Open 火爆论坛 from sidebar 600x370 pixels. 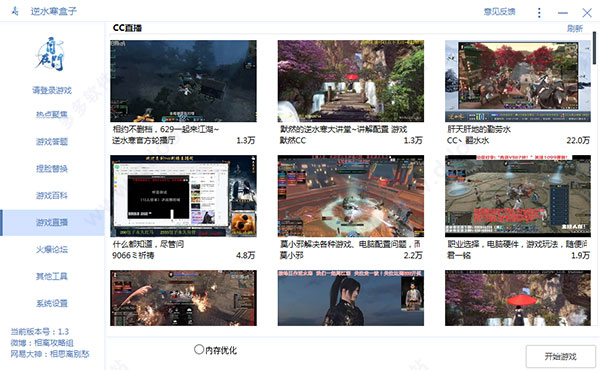[x=52, y=249]
